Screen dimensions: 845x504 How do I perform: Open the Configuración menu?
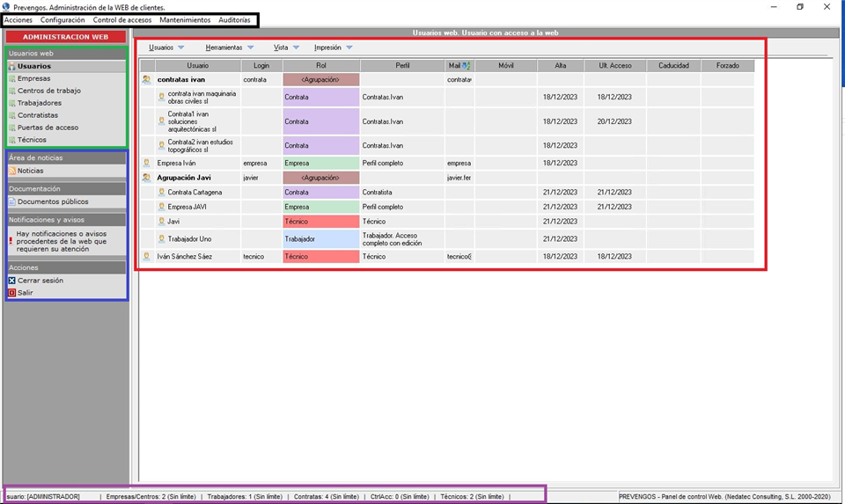tap(62, 19)
